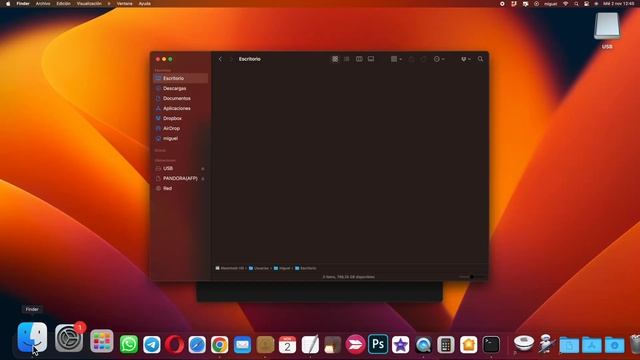Screen dimensions: 640x360
Task: Open iMovie from the Dock
Action: point(400,344)
